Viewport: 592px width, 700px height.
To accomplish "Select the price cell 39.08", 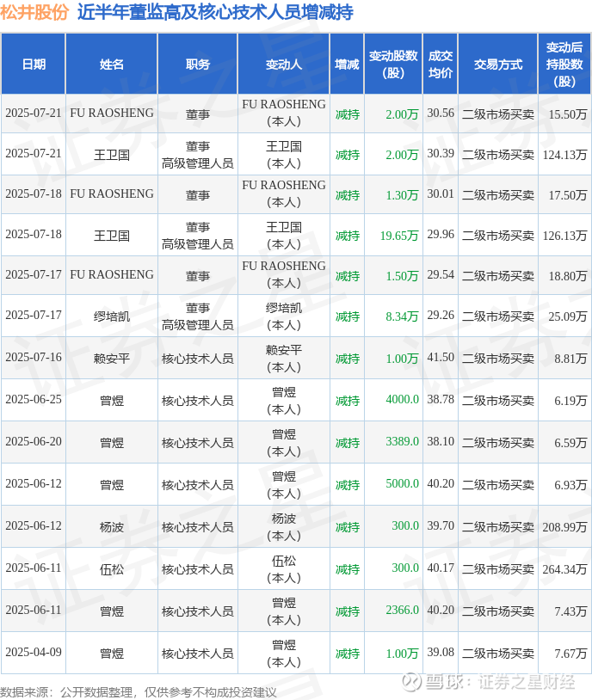I will point(441,652).
